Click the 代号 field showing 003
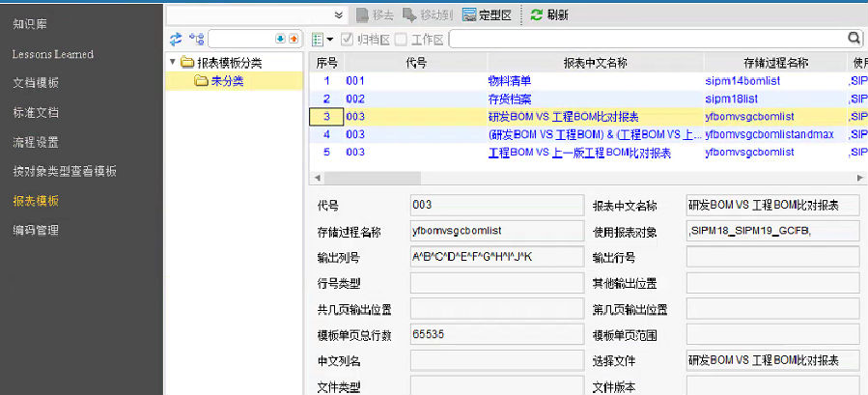The height and width of the screenshot is (395, 868). 497,205
